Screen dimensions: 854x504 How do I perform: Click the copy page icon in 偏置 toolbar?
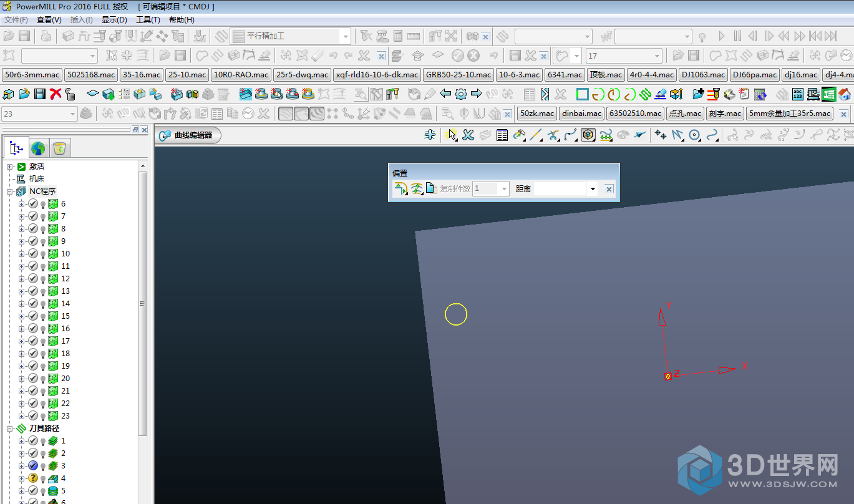coord(431,188)
